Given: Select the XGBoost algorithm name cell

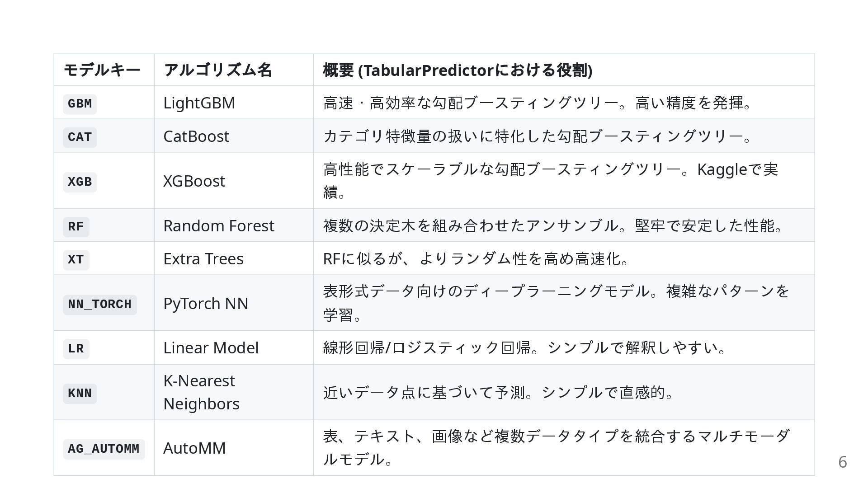Looking at the screenshot, I should [234, 181].
